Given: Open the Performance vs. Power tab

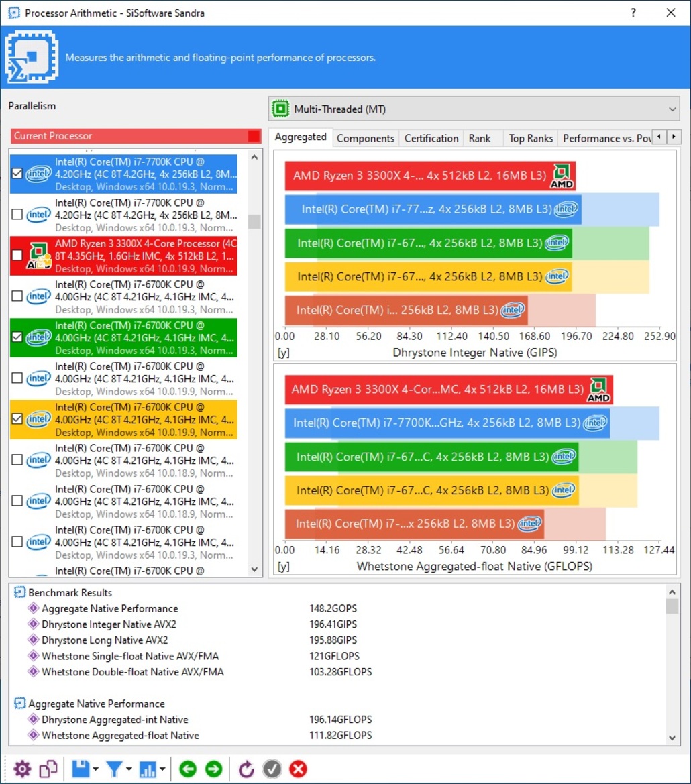Looking at the screenshot, I should pos(606,139).
